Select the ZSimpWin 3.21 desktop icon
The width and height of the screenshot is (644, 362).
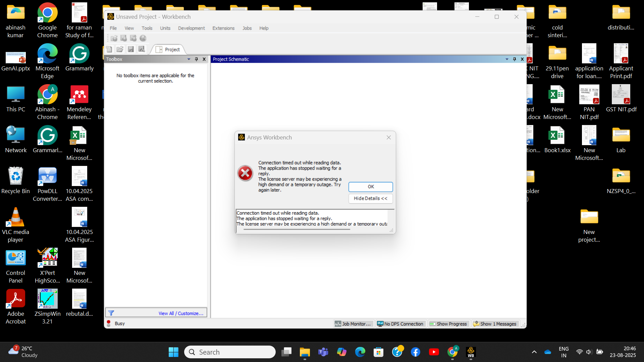tap(47, 307)
